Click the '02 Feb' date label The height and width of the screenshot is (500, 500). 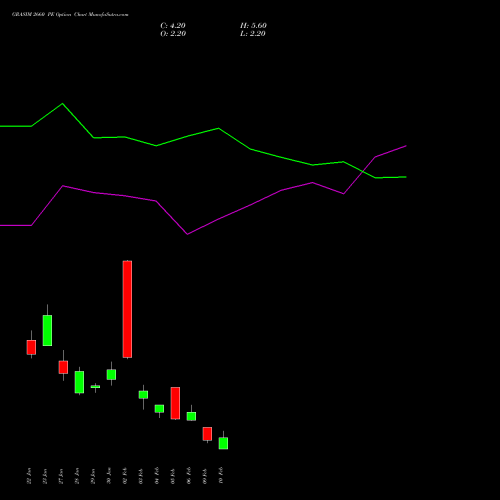coord(125,476)
